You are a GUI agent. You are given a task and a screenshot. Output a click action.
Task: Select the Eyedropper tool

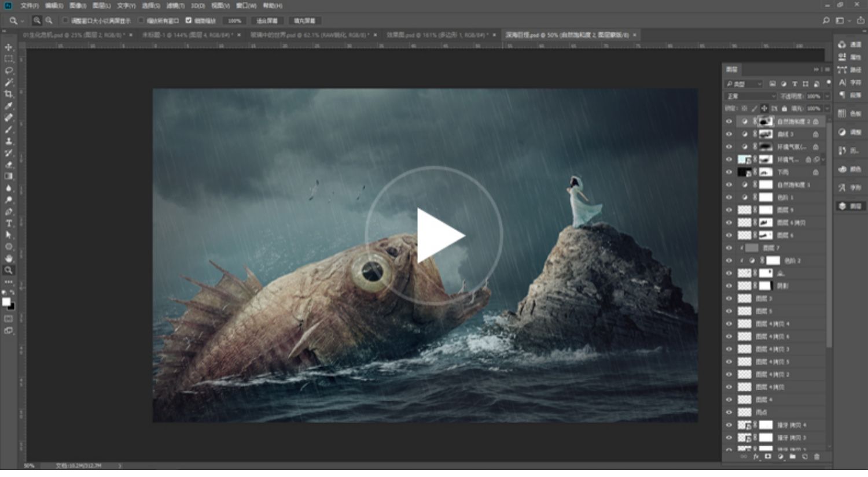[9, 106]
